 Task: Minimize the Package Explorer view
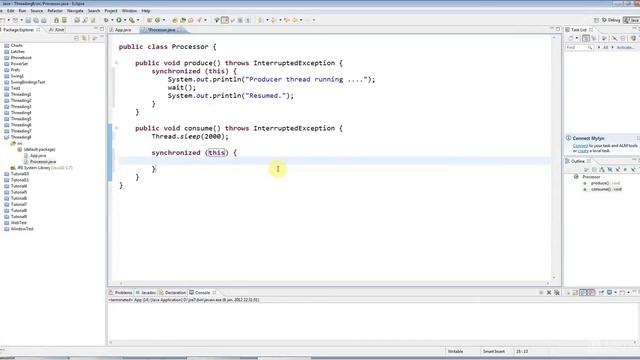coord(96,29)
